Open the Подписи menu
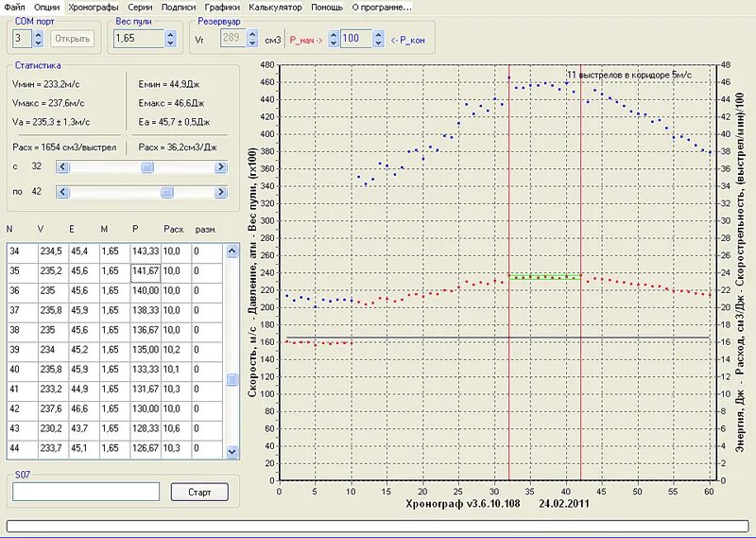 pos(179,8)
